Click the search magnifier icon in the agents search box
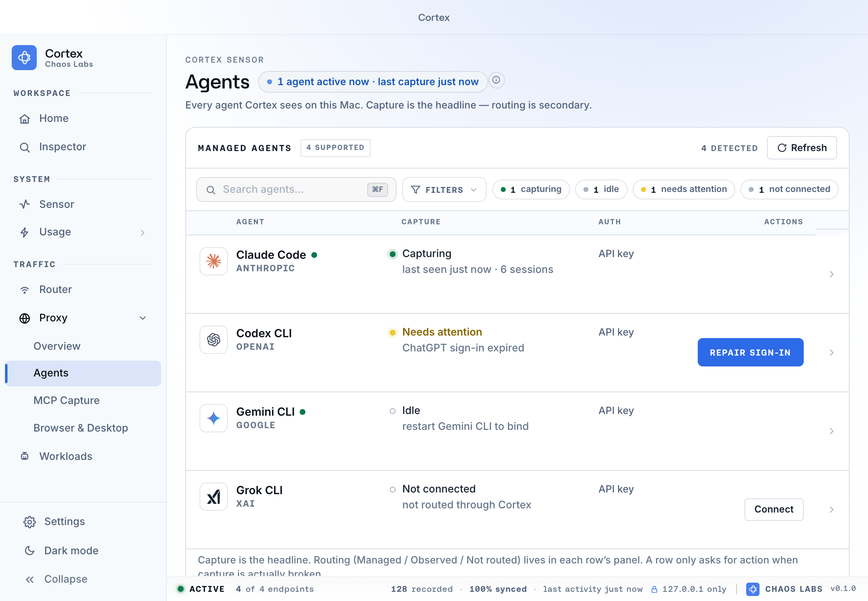The image size is (868, 601). tap(211, 190)
